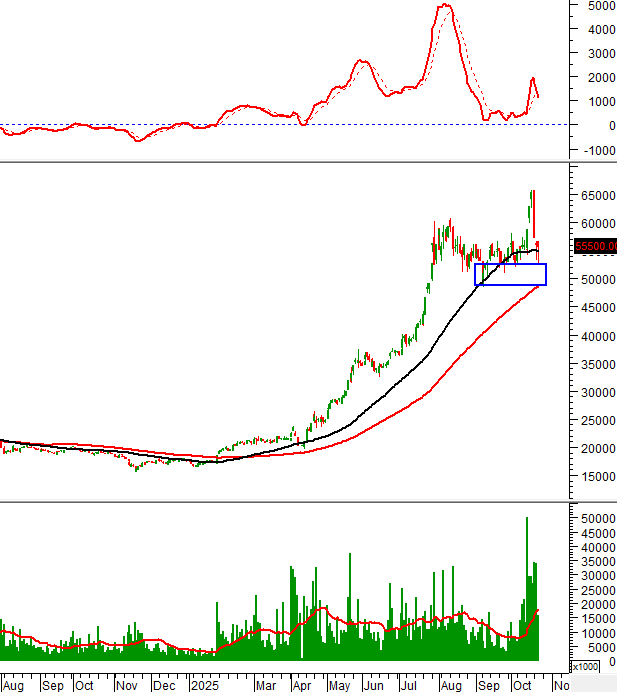Select the Jul label on time axis
This screenshot has width=617, height=692.
click(408, 685)
